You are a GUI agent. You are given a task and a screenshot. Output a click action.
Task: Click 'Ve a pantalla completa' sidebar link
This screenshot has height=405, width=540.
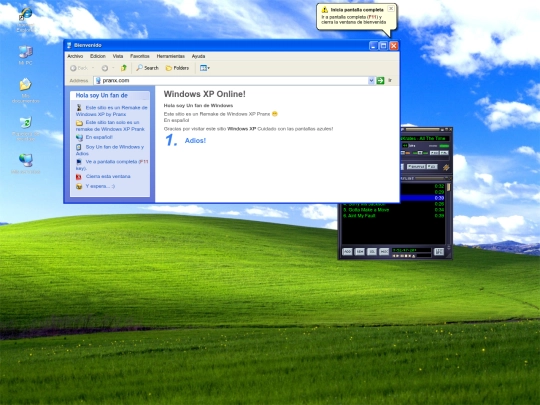coord(112,165)
